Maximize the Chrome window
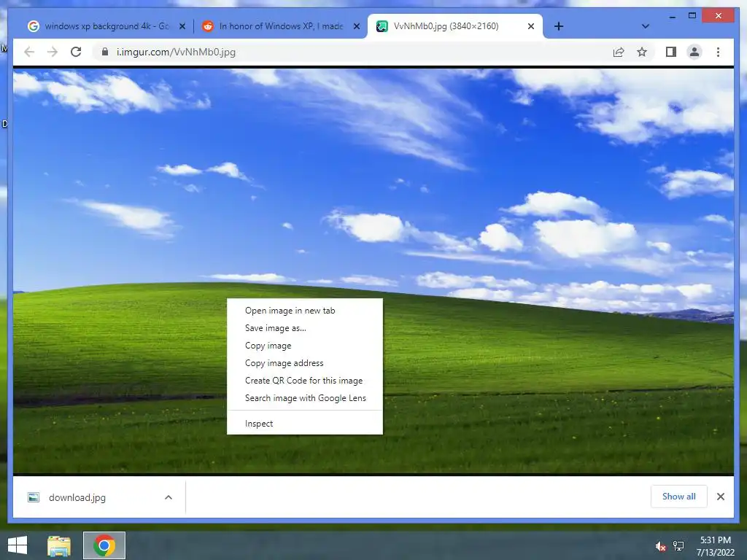The width and height of the screenshot is (747, 560). coord(692,16)
